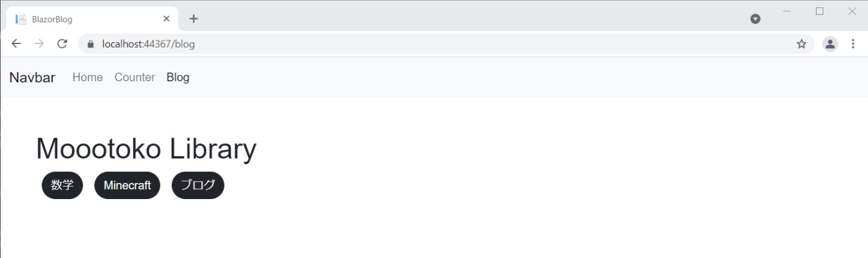Bookmark this page with star icon

[802, 44]
